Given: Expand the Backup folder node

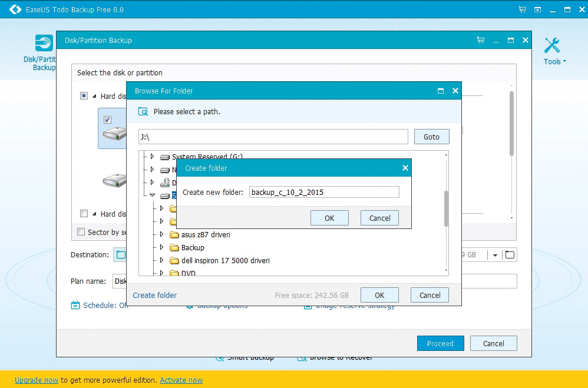Looking at the screenshot, I should [161, 247].
